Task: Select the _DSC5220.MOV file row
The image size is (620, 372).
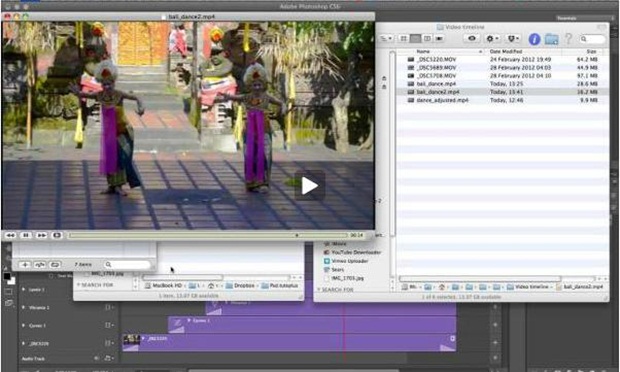Action: [x=502, y=59]
